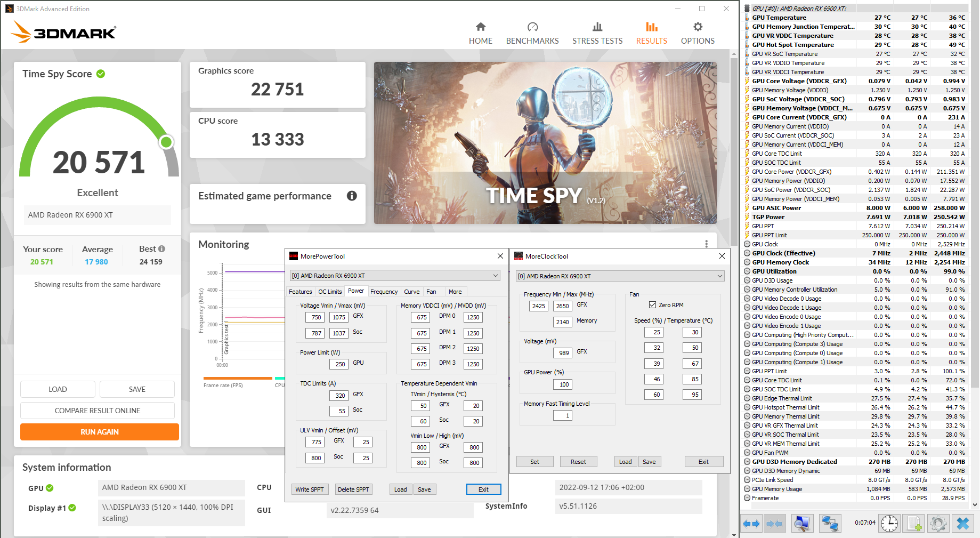Viewport: 980px width, 538px height.
Task: Click COMPARE RESULT ONLINE
Action: 98,411
